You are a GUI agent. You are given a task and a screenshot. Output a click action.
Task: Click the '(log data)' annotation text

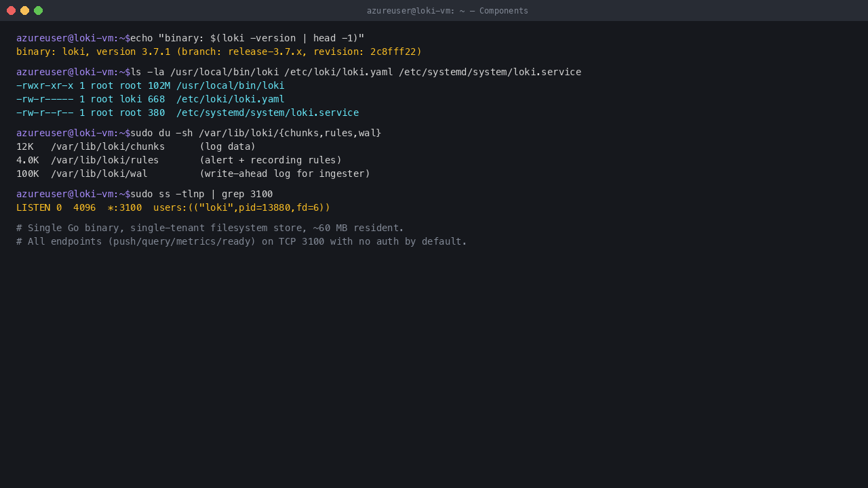pyautogui.click(x=228, y=146)
